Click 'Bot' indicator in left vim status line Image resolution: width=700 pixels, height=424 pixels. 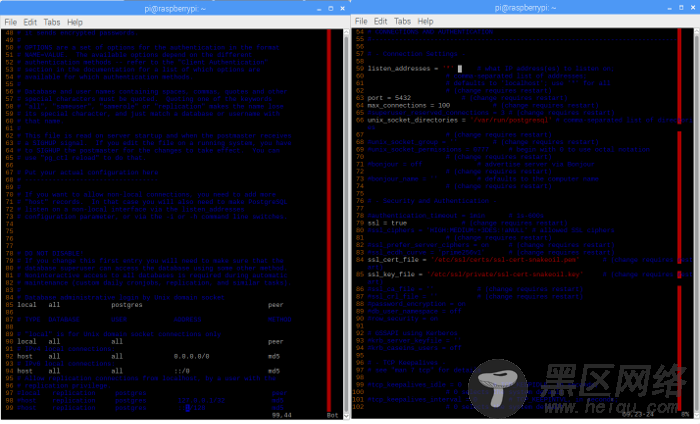[x=333, y=415]
